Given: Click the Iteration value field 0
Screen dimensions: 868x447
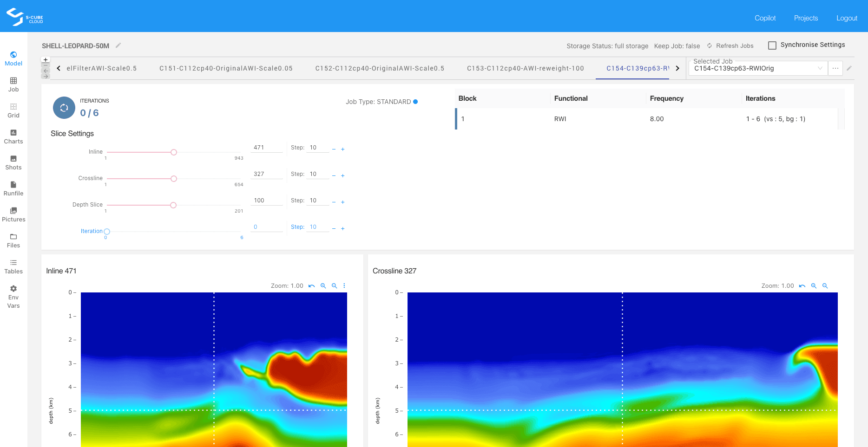Looking at the screenshot, I should 267,227.
